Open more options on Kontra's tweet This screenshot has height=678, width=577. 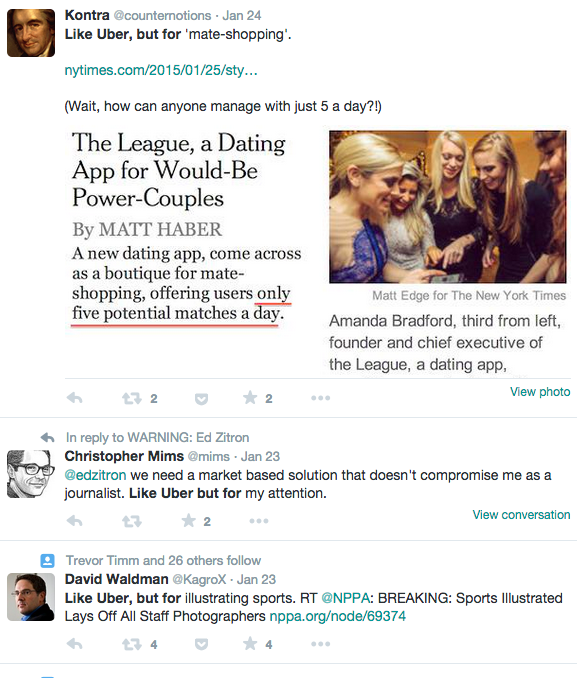pyautogui.click(x=321, y=398)
